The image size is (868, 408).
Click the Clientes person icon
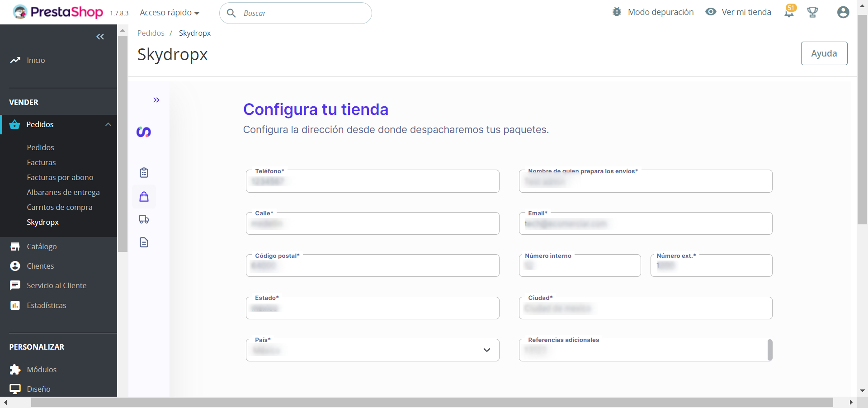15,266
